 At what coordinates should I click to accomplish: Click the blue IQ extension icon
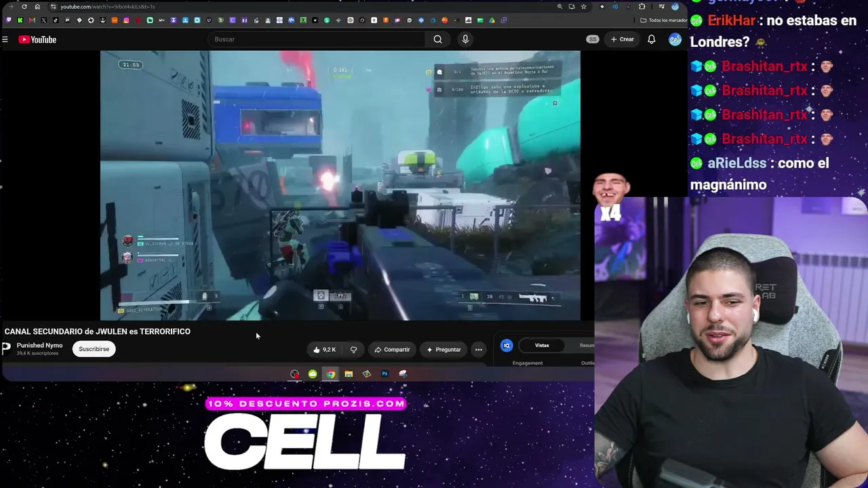coord(507,346)
